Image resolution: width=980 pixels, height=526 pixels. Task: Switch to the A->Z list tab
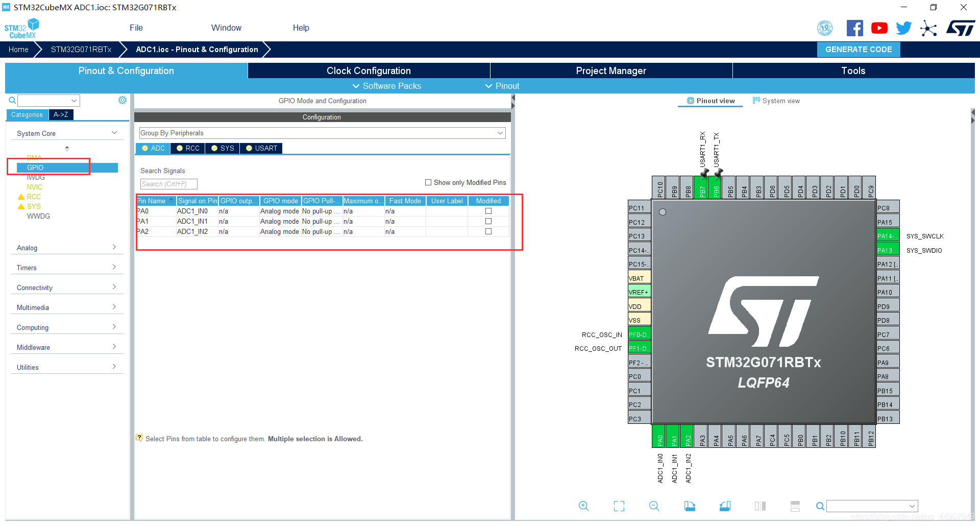(x=61, y=114)
